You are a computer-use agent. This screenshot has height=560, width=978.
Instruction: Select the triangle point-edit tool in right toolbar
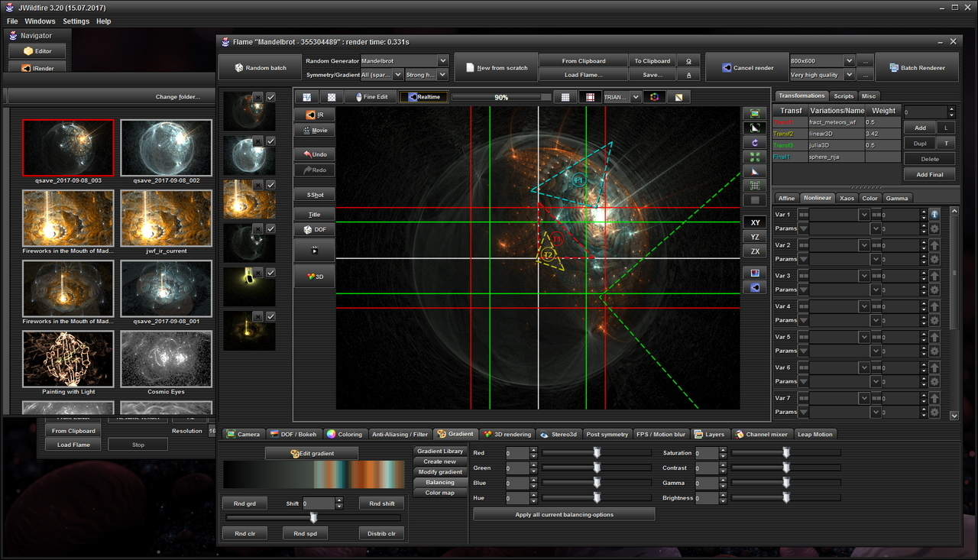click(x=755, y=171)
